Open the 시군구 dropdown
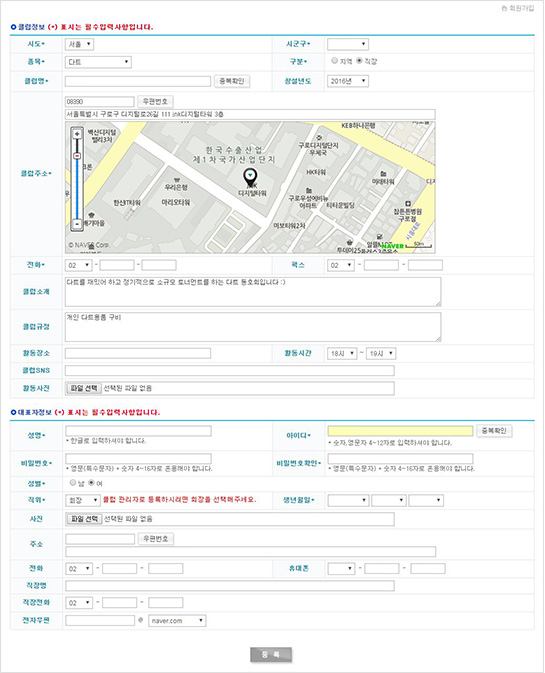 [348, 44]
